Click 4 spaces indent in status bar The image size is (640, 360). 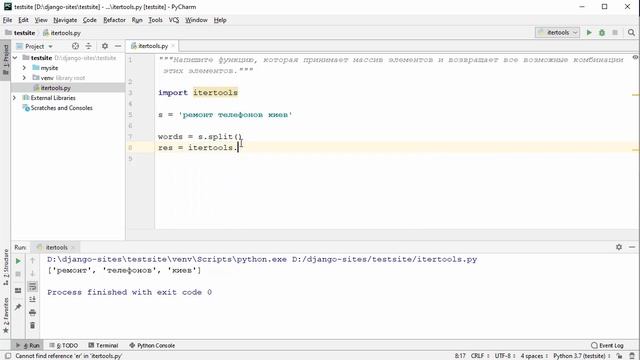[534, 356]
